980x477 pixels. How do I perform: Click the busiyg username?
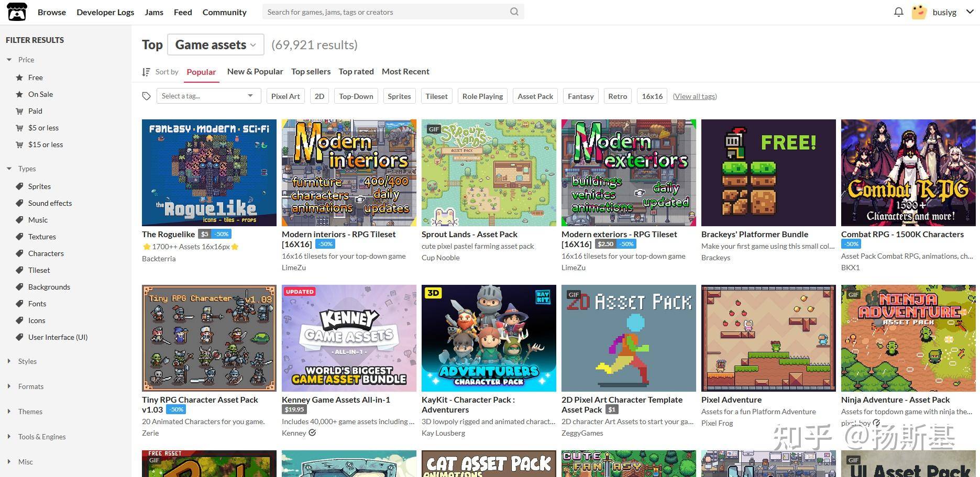(x=944, y=12)
